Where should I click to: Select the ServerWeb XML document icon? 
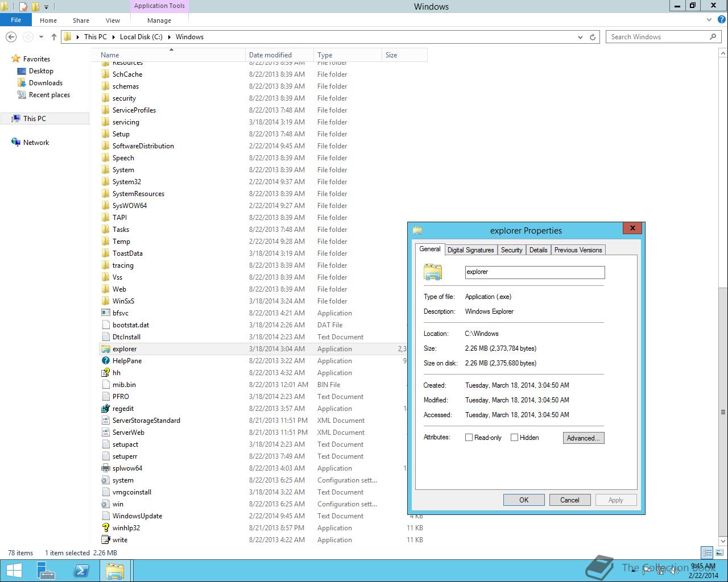105,433
